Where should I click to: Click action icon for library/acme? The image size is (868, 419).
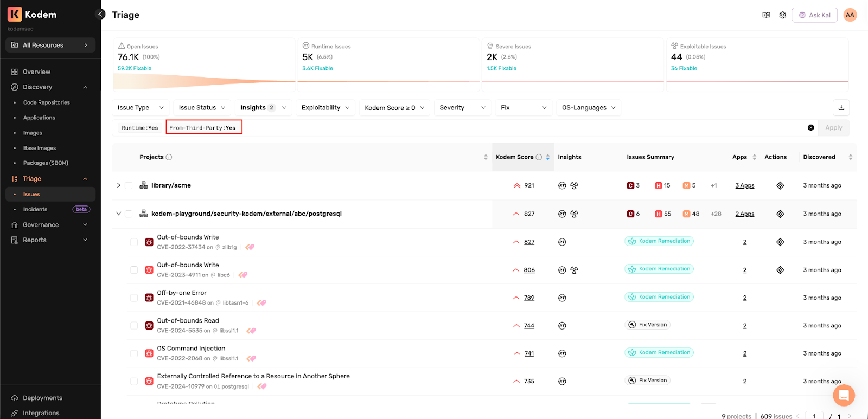click(x=780, y=185)
